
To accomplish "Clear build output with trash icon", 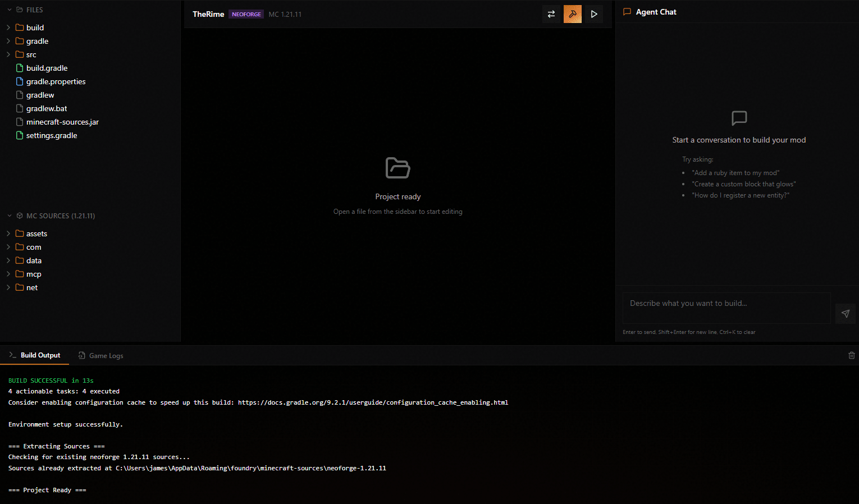I will (x=851, y=355).
